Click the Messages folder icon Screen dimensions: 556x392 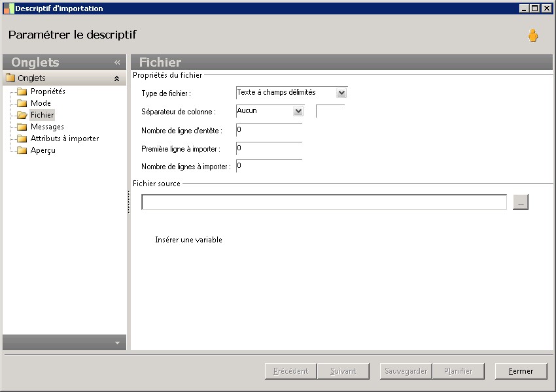22,127
